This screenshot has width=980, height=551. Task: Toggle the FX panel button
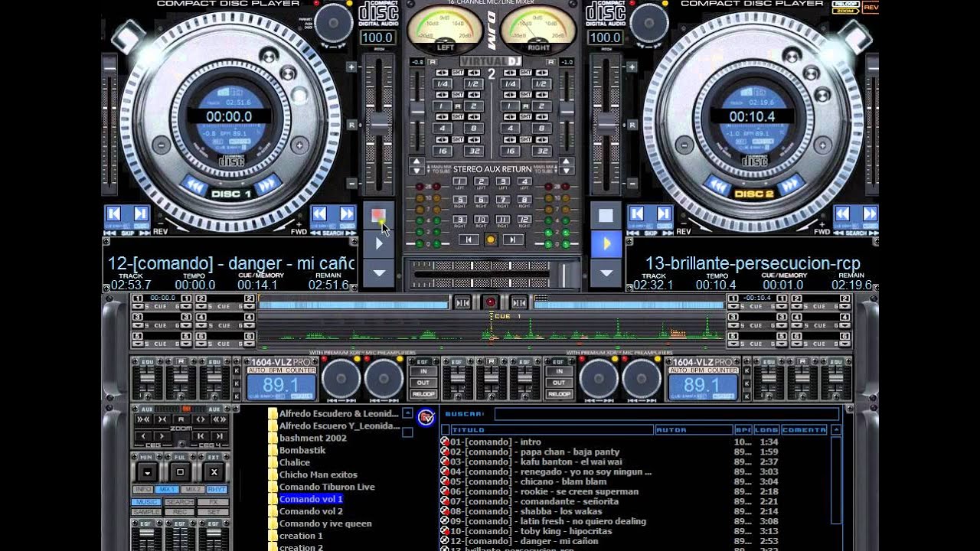pos(214,503)
